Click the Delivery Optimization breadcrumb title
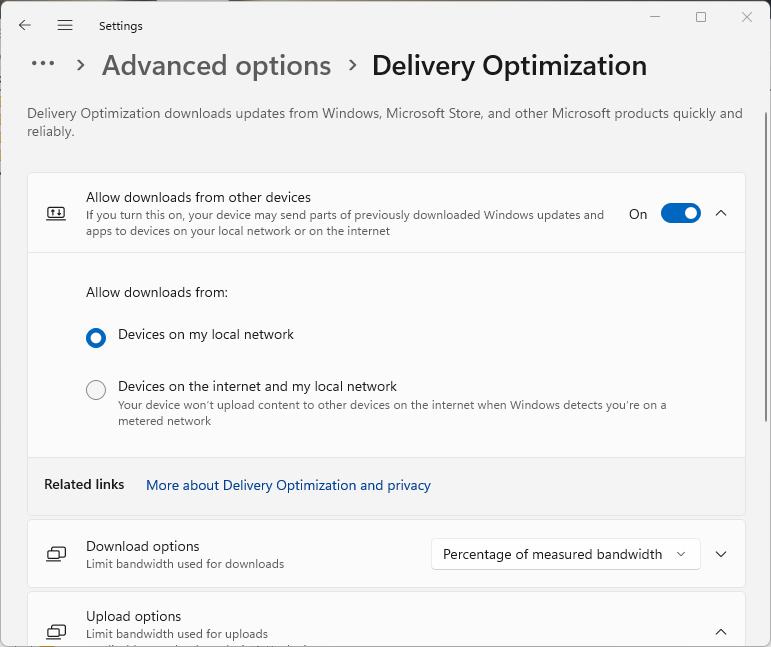 509,66
